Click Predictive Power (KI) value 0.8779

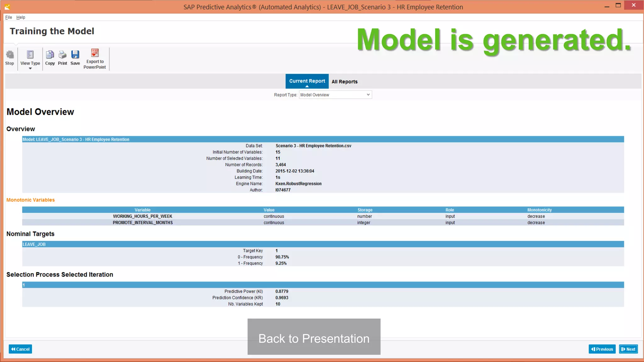282,291
